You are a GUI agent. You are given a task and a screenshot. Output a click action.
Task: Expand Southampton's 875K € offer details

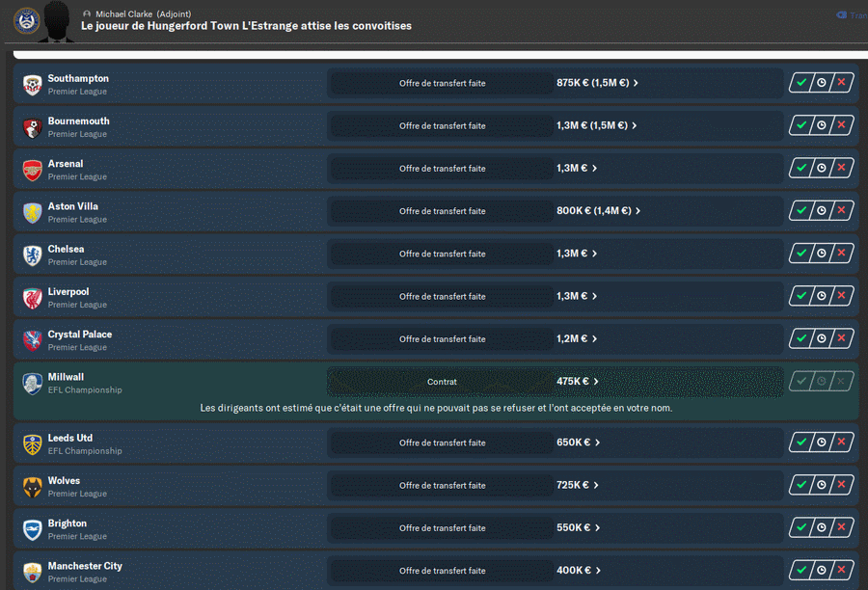pos(597,83)
